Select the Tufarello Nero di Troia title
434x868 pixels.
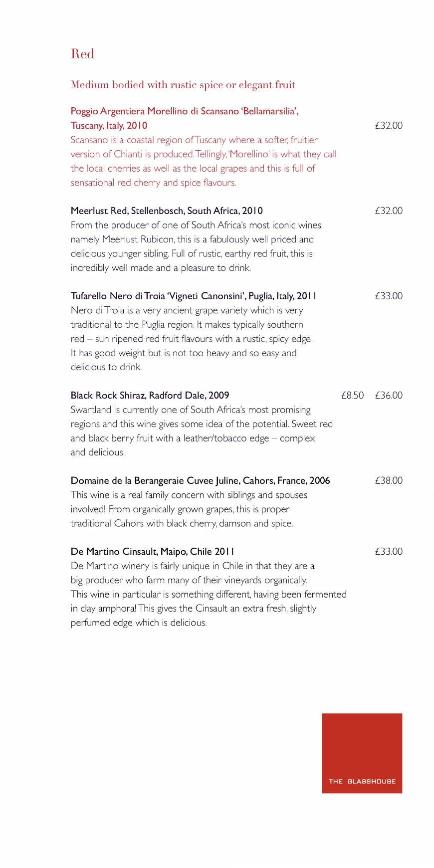194,296
